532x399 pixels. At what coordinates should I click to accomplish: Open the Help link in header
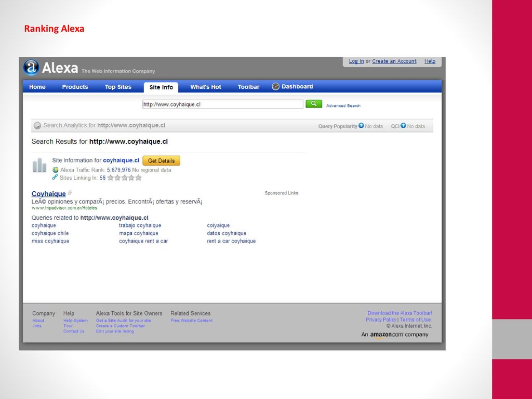point(430,61)
